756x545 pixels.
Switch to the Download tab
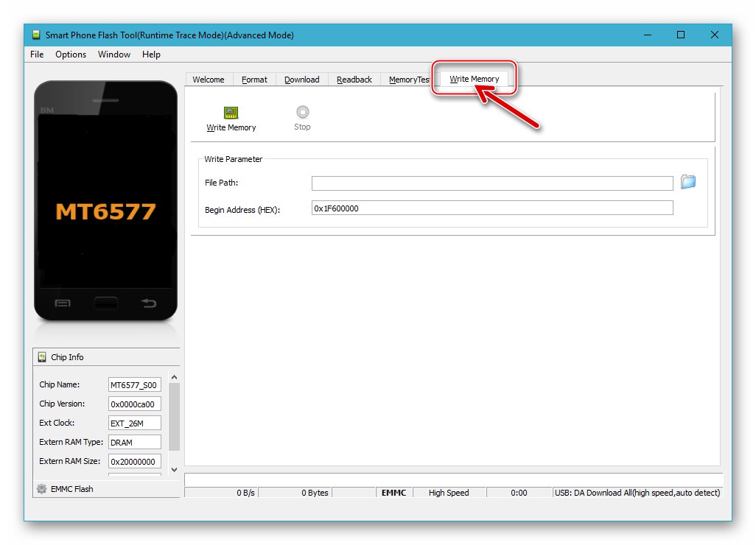click(x=301, y=79)
